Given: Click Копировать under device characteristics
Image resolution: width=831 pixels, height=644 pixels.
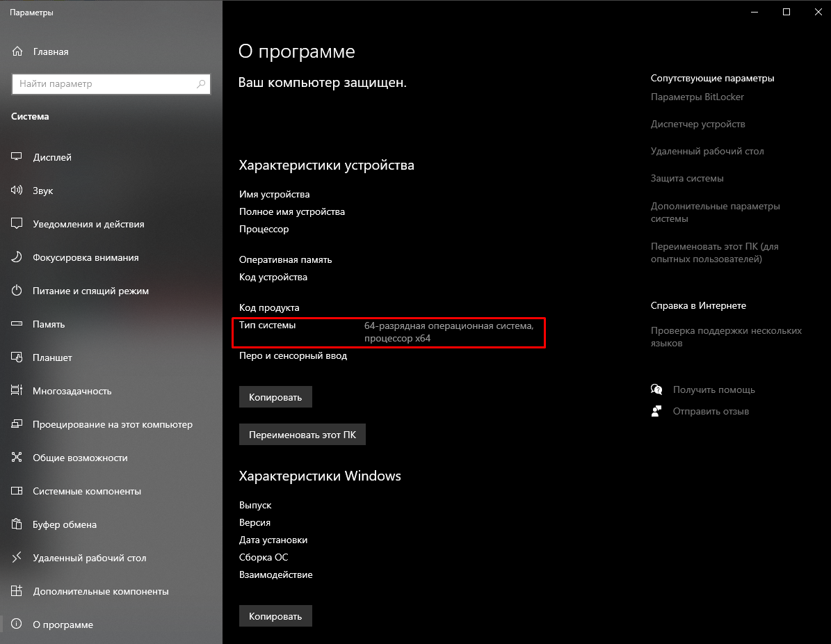Looking at the screenshot, I should (x=275, y=397).
